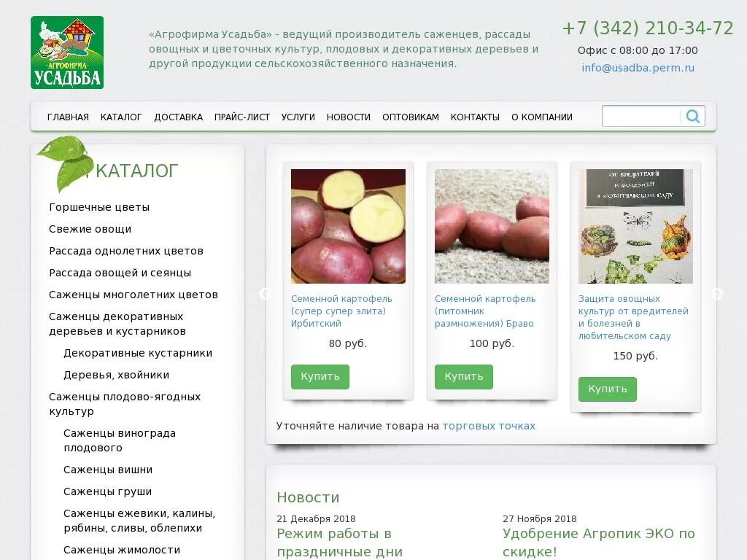
Task: Click inside the site search field
Action: pyautogui.click(x=641, y=116)
